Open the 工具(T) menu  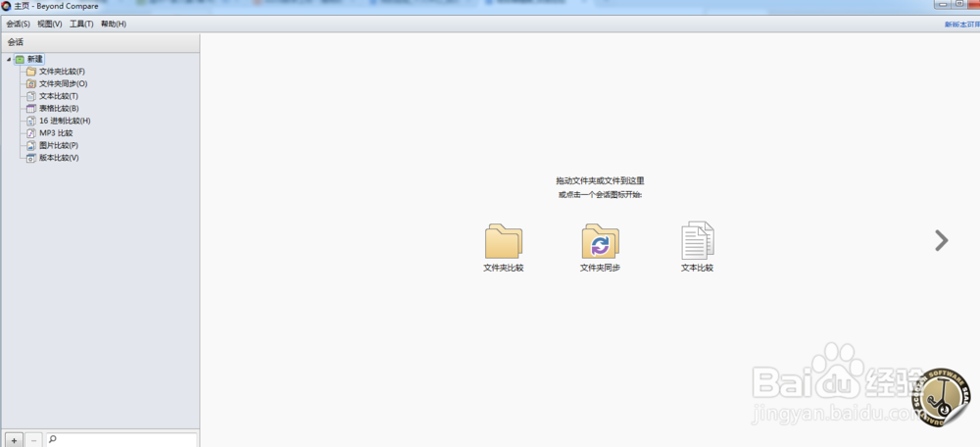point(81,24)
